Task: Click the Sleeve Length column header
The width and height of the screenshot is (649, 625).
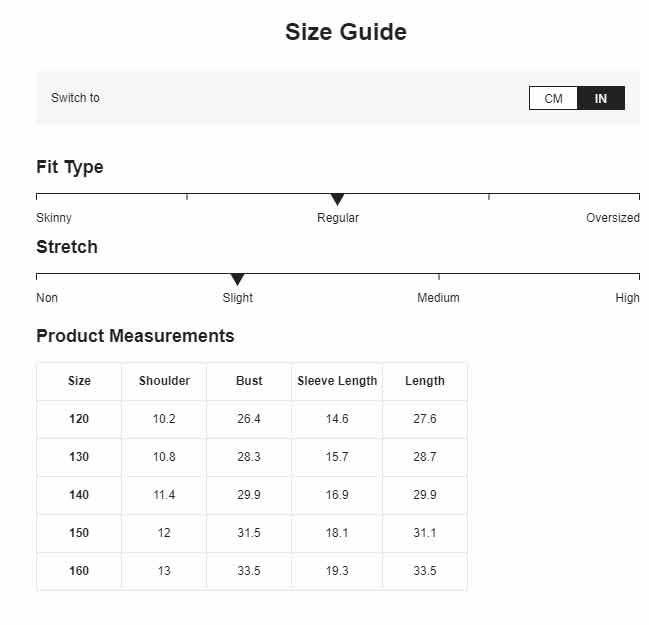Action: coord(337,381)
